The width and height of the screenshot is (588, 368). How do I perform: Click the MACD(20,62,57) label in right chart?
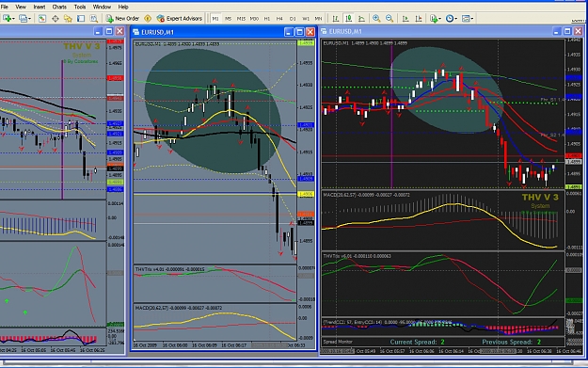366,195
